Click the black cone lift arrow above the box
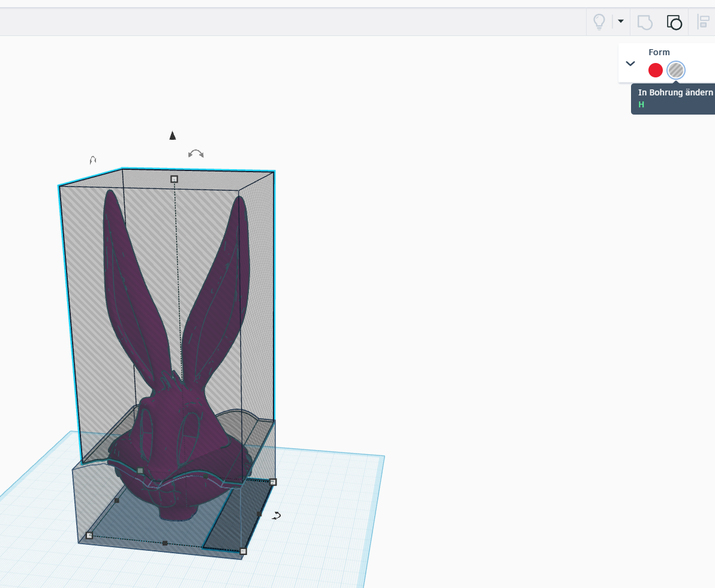 coord(172,136)
